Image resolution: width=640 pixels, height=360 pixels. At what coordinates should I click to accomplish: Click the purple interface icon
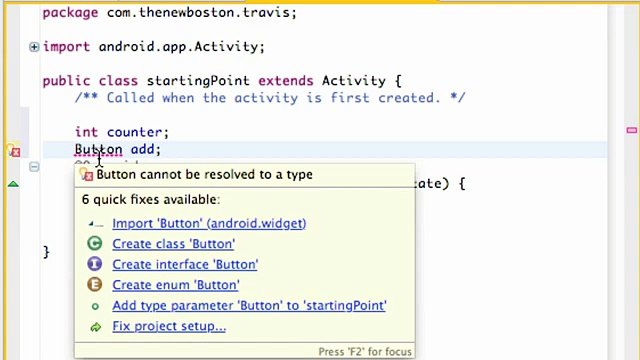(x=95, y=264)
